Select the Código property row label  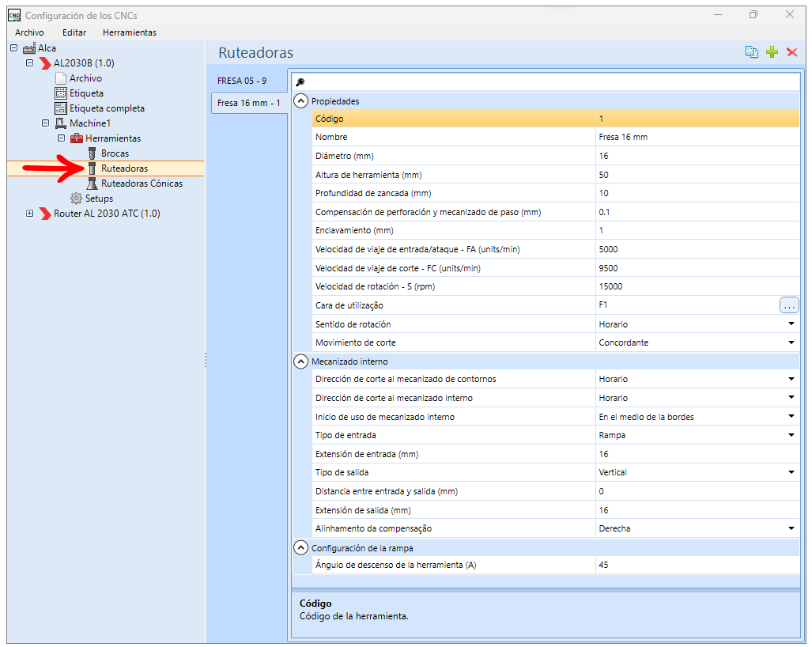330,119
